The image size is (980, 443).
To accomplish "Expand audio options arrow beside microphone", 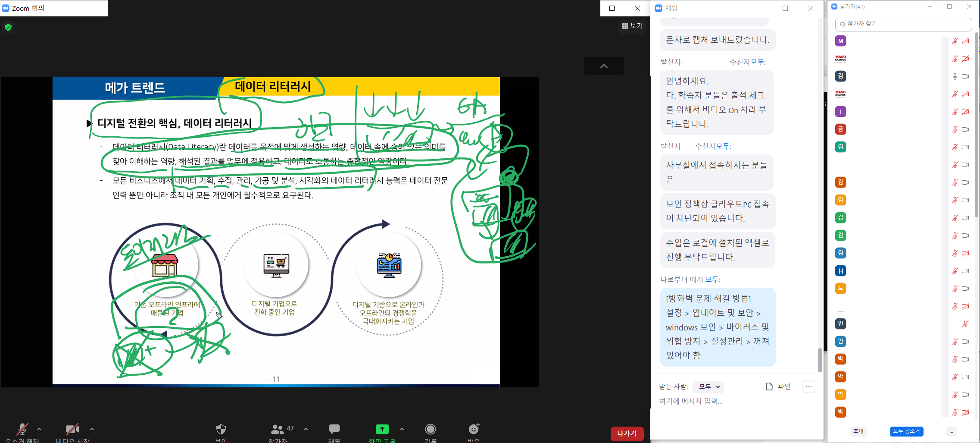I will (39, 429).
